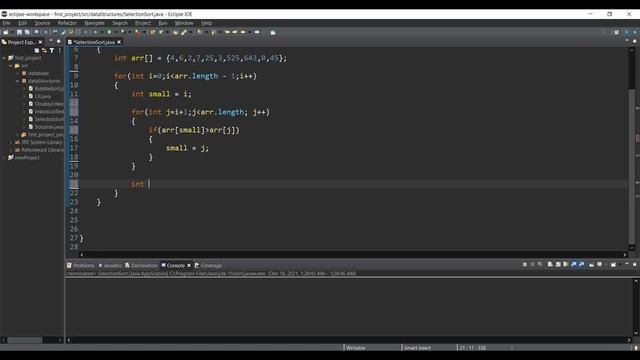
Task: Select the LinkedList file in tree
Action: [x=46, y=111]
